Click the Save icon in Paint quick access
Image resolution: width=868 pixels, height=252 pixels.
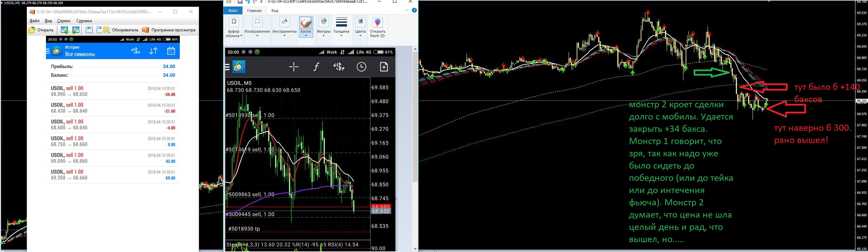point(240,2)
